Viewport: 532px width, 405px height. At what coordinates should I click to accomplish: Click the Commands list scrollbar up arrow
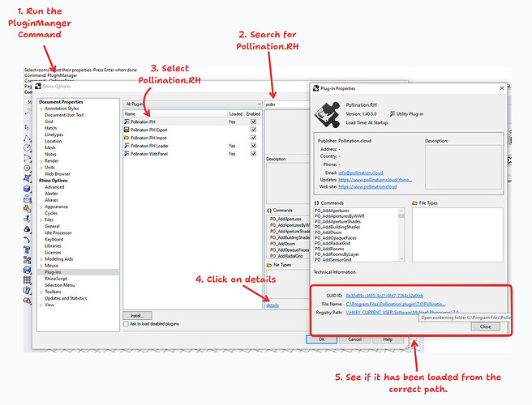401,211
